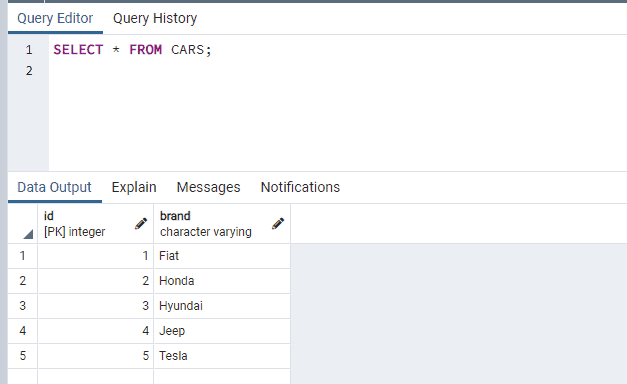Select the Tesla brand cell
627x384 pixels.
tap(222, 356)
